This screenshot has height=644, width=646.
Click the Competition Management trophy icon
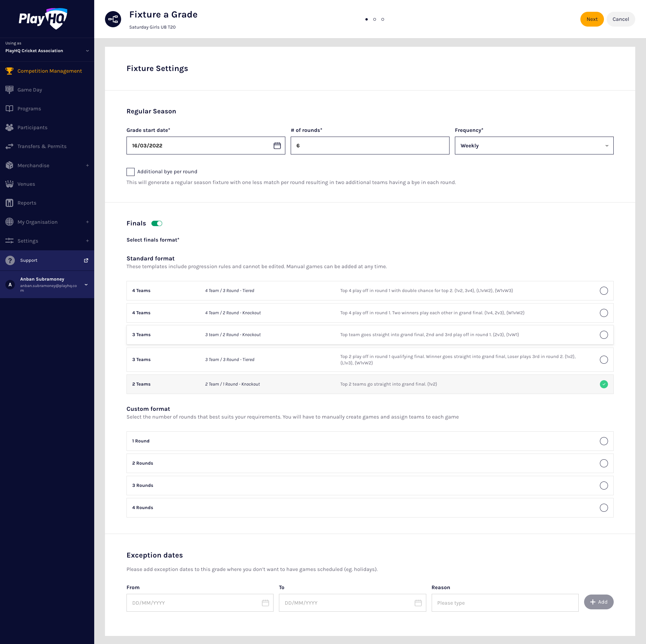[x=9, y=71]
